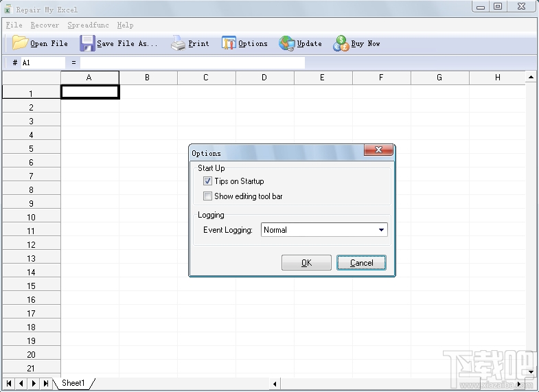The image size is (539, 392).
Task: Open the File menu
Action: [14, 25]
